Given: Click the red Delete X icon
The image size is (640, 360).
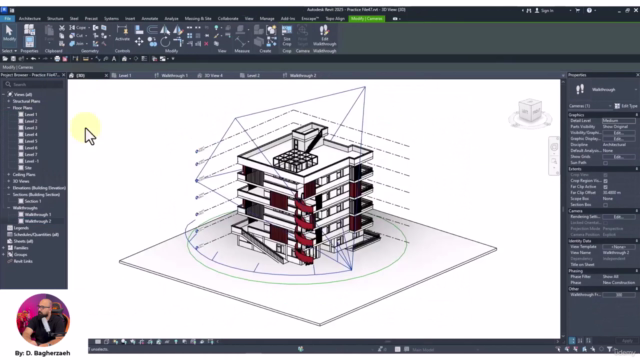Looking at the screenshot, I should (x=207, y=44).
